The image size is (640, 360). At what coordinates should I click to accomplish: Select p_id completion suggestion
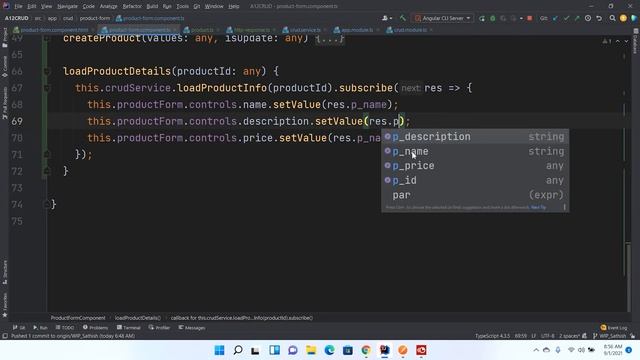point(475,180)
